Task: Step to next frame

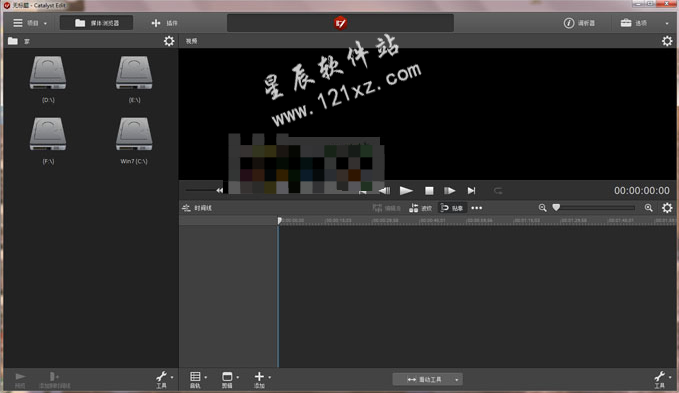Action: click(x=450, y=190)
